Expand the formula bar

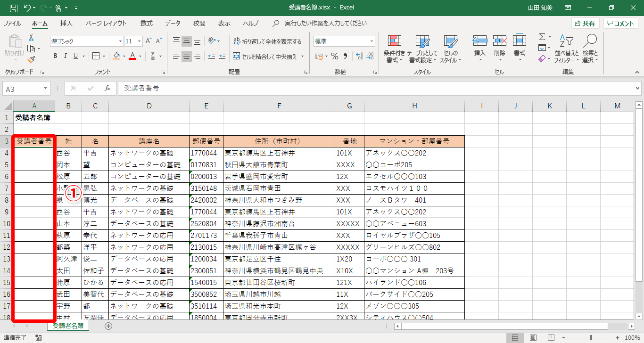click(x=638, y=88)
